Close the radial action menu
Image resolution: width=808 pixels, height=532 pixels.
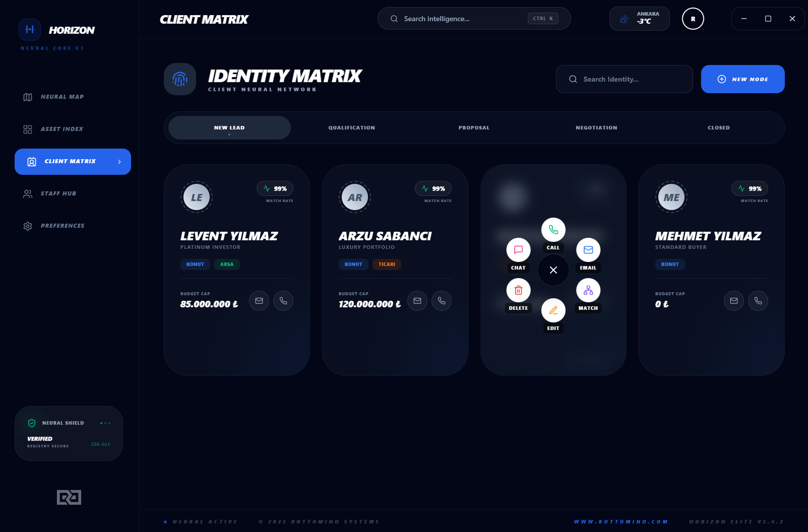tap(553, 270)
